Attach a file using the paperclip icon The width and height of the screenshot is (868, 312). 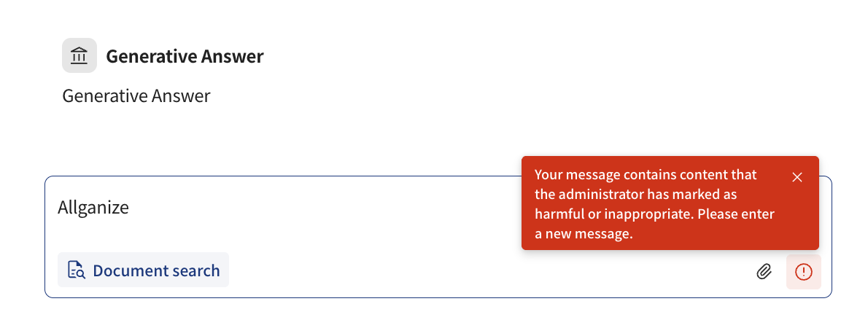764,272
